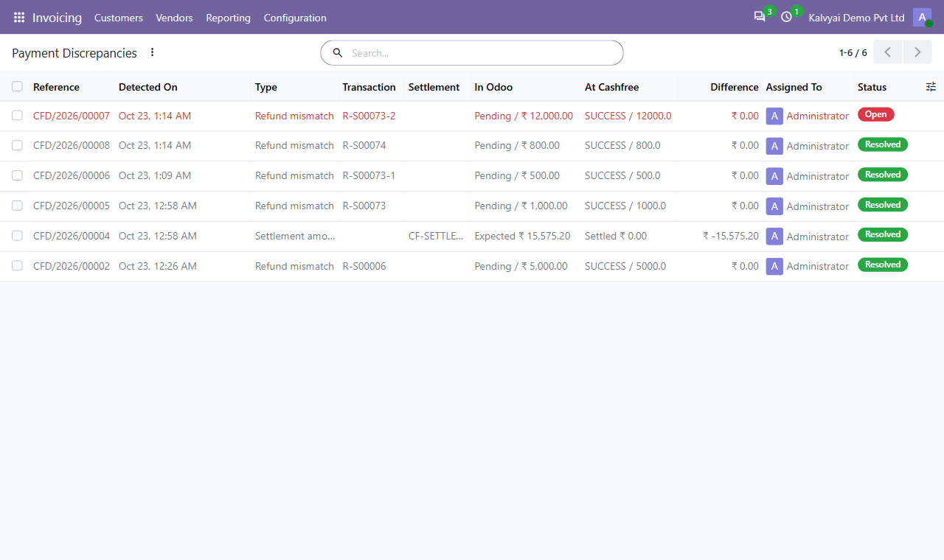The image size is (944, 560).
Task: Select checkbox for CFD/2026/00006
Action: [x=17, y=175]
